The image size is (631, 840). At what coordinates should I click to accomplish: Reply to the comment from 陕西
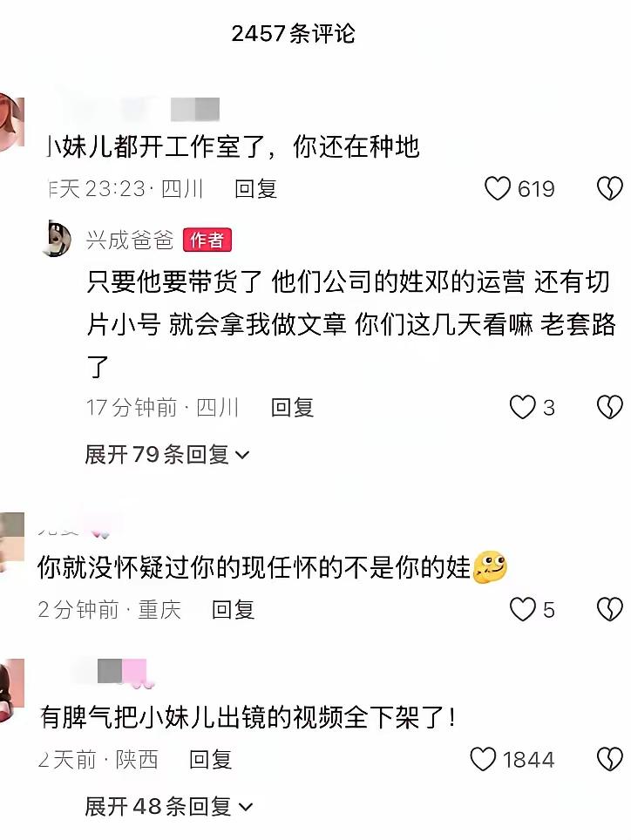[210, 759]
